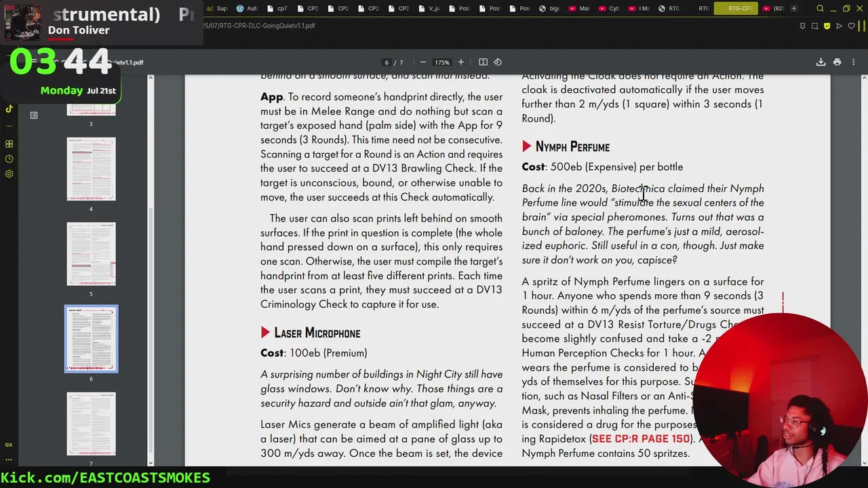This screenshot has width=868, height=488.
Task: Switch to the YouTube (825 tab
Action: click(772, 9)
